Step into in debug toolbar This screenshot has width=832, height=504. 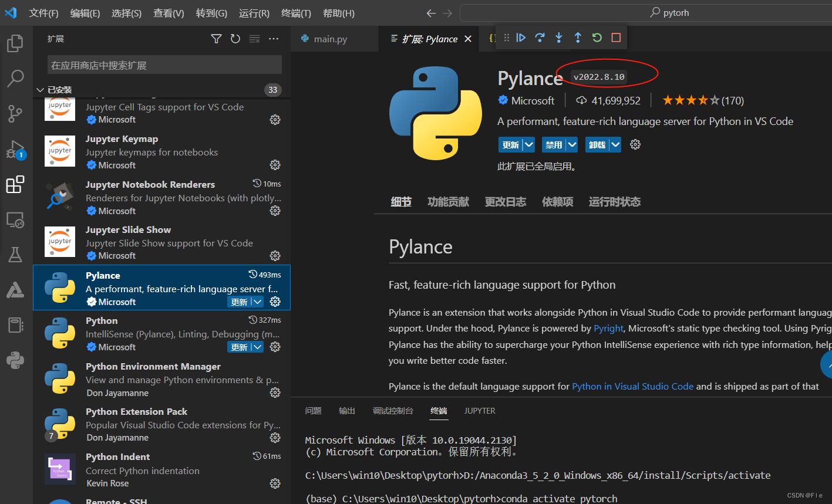click(559, 38)
